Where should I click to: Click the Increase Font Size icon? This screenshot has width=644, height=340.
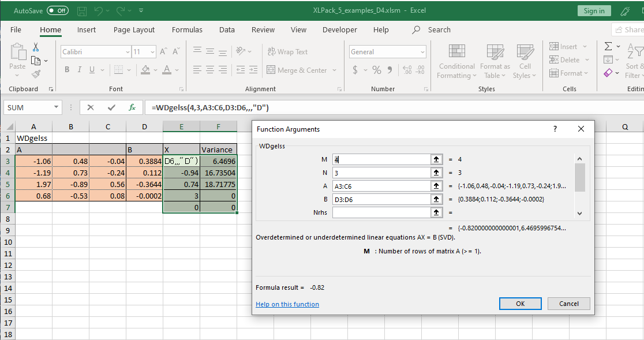coord(163,51)
